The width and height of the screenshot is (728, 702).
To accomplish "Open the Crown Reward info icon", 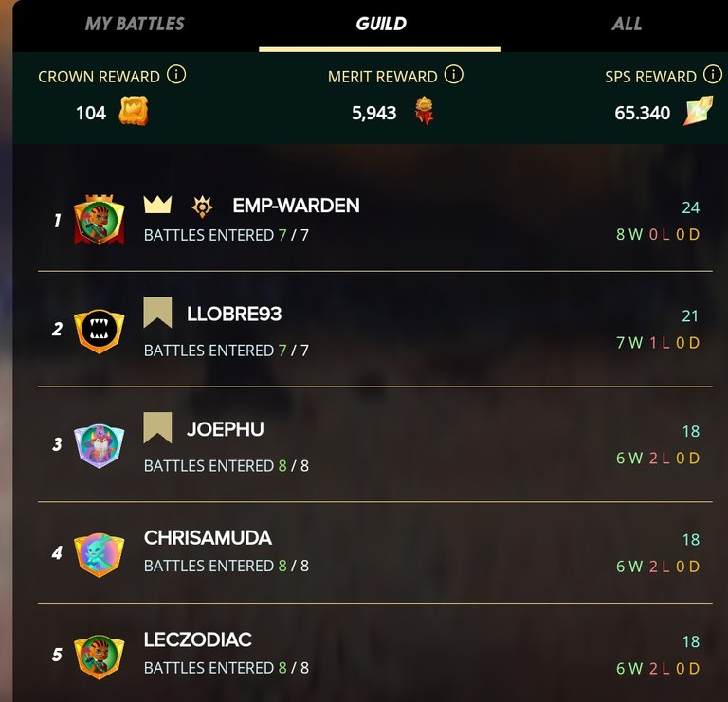I will pyautogui.click(x=176, y=74).
